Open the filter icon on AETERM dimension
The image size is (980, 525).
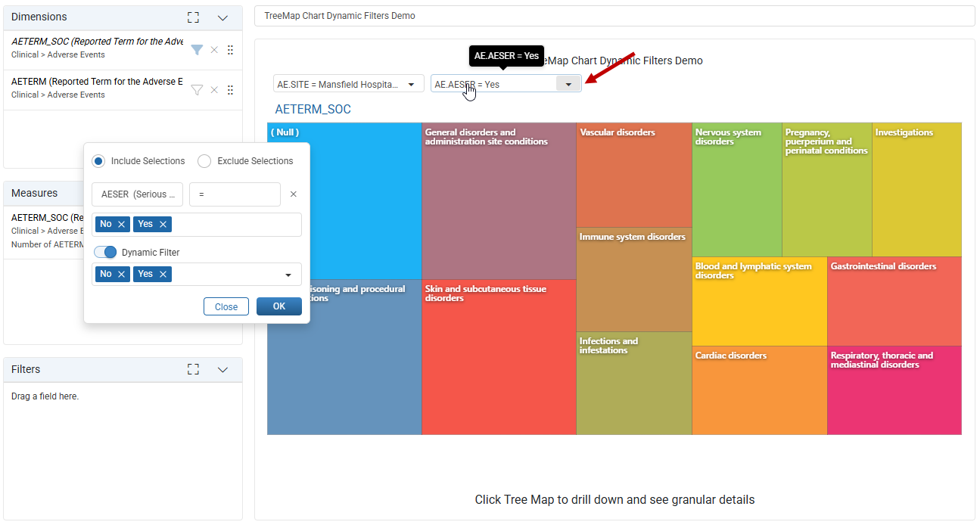pos(197,90)
